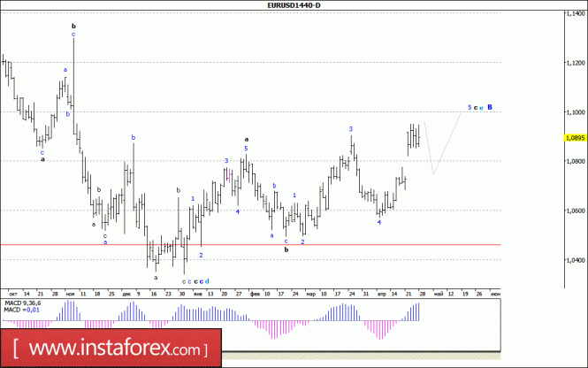Click the 9 date label after дек
This screenshot has width=588, height=368.
(138, 294)
